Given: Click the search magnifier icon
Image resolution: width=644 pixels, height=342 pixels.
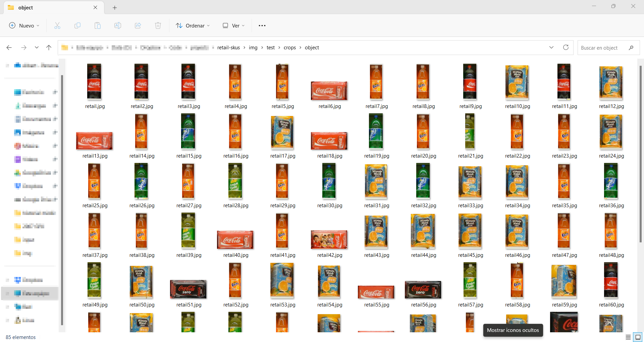Looking at the screenshot, I should 631,48.
